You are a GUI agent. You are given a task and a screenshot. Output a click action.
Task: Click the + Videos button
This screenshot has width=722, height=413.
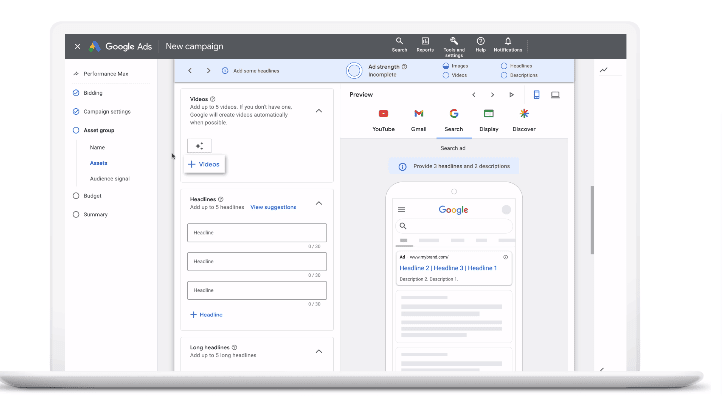(204, 164)
